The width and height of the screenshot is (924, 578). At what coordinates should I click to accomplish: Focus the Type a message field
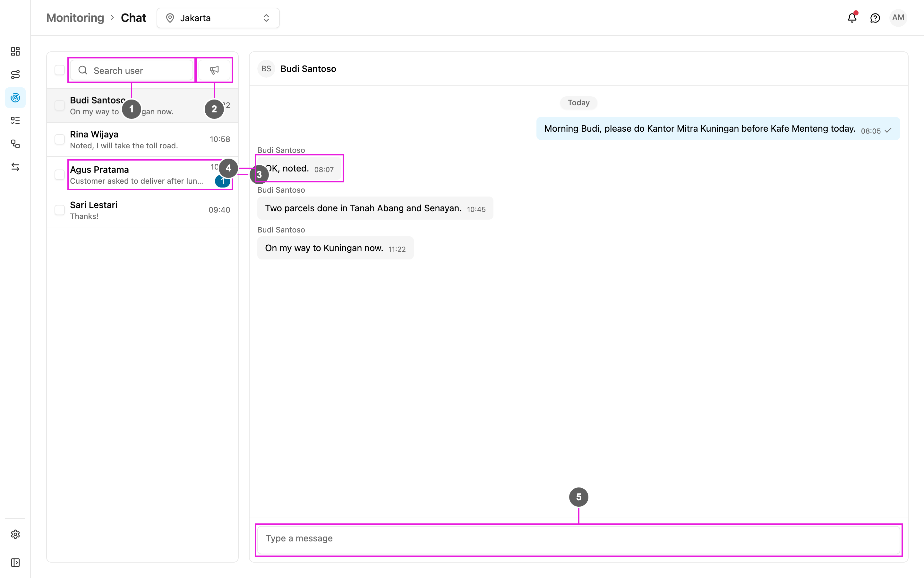pyautogui.click(x=578, y=540)
